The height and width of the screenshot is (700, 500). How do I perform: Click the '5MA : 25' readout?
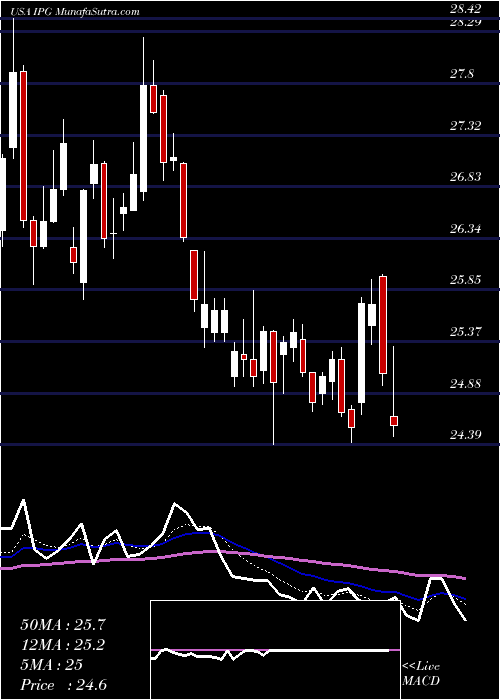(x=51, y=665)
